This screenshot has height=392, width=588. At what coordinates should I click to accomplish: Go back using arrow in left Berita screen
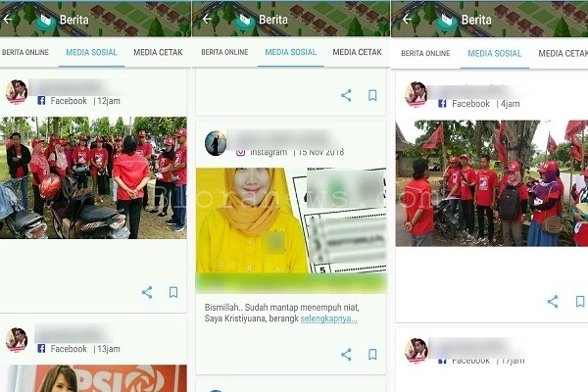click(8, 20)
